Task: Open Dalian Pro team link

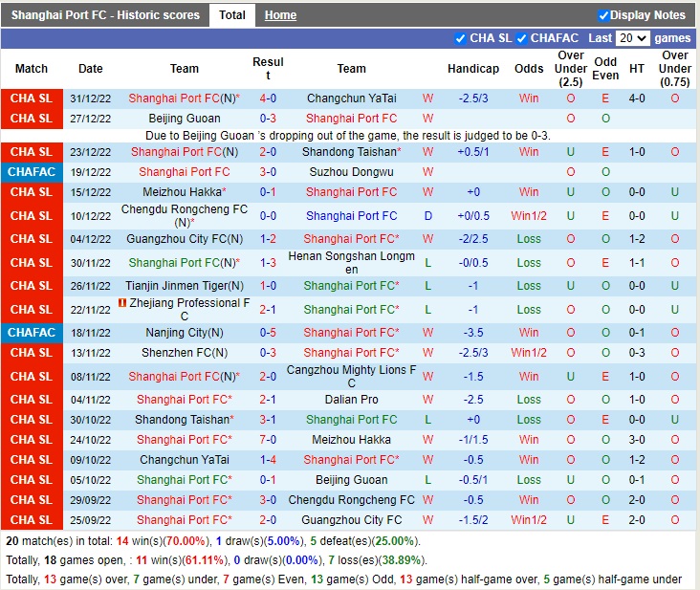Action: point(351,400)
